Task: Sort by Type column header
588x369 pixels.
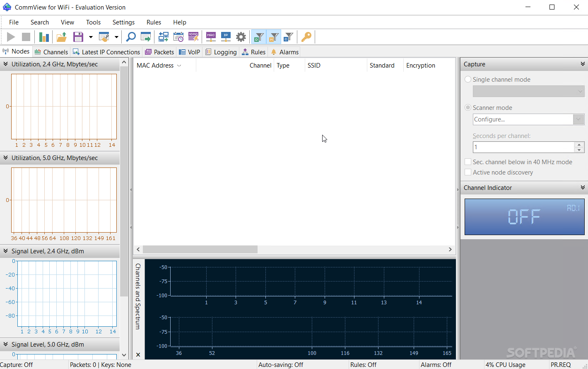Action: (x=289, y=66)
